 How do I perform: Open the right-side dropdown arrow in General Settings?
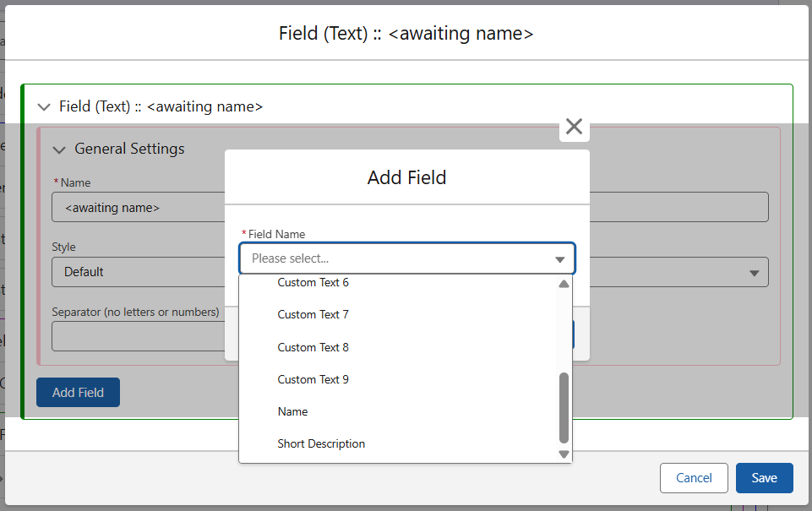pos(754,273)
